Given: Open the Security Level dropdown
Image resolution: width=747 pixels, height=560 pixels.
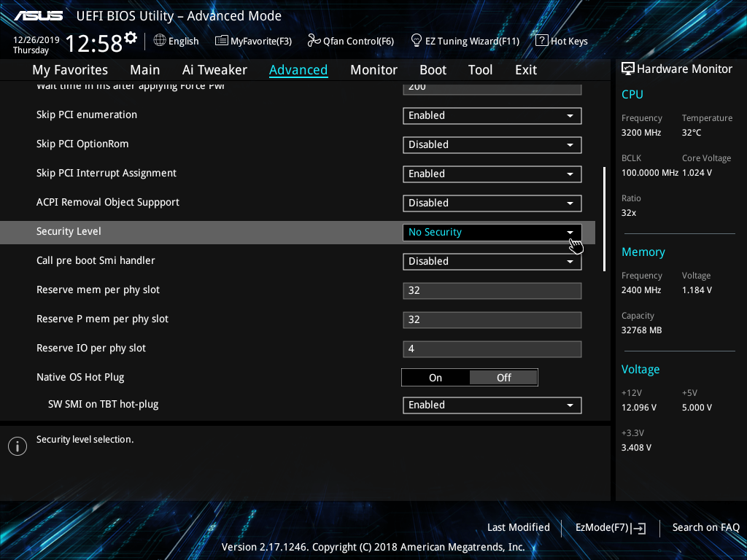Looking at the screenshot, I should pyautogui.click(x=492, y=233).
